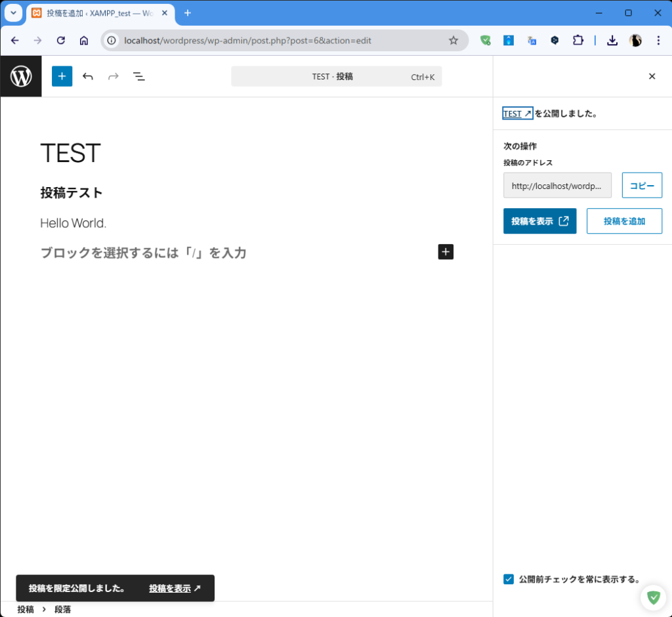Open the document overview list
Image resolution: width=672 pixels, height=617 pixels.
139,76
